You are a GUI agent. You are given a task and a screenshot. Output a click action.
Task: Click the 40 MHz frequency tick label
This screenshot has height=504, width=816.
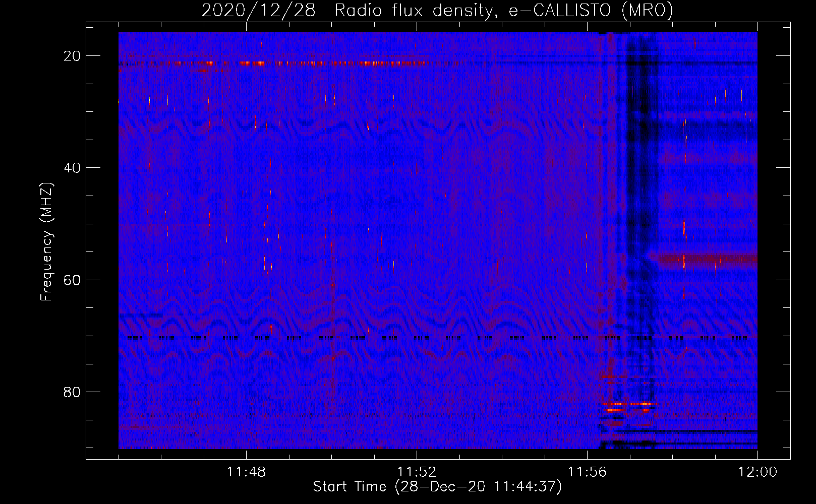73,168
